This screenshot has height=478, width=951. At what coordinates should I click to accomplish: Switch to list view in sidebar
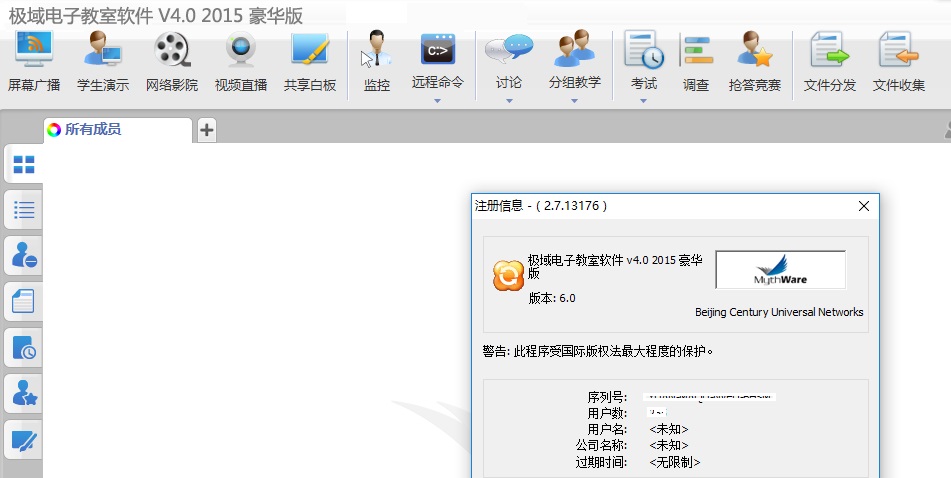(x=23, y=210)
